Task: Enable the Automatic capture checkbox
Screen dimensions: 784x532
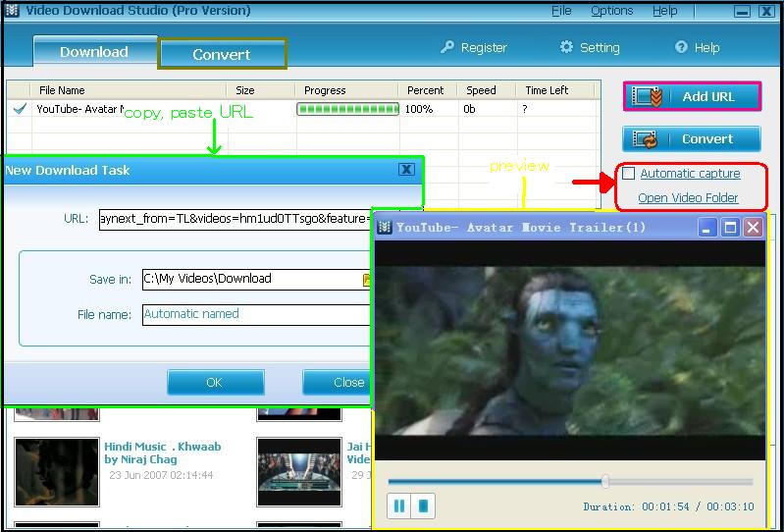Action: click(629, 174)
